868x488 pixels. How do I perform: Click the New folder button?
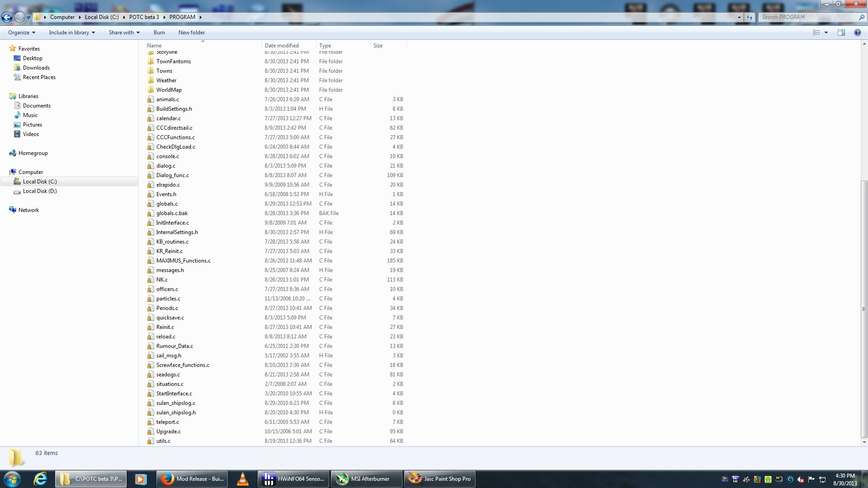[191, 33]
